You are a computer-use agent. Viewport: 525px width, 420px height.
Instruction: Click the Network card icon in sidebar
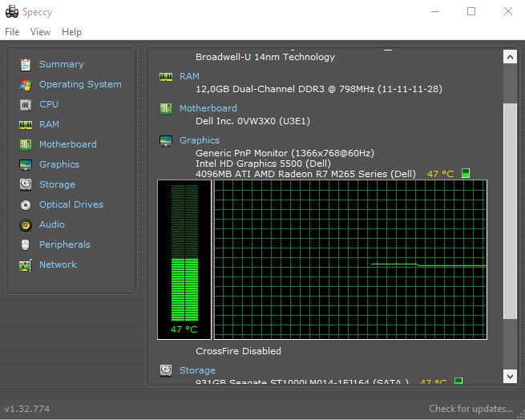pyautogui.click(x=26, y=265)
